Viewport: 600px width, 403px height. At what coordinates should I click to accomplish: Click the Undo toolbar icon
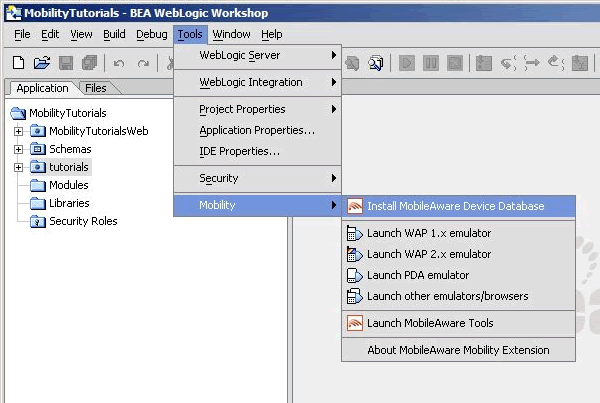[x=119, y=63]
